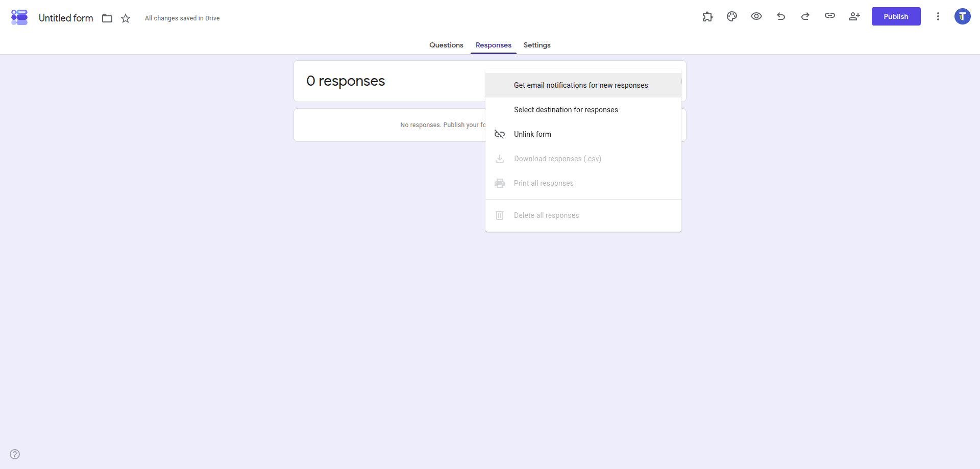
Task: Open the help question mark icon
Action: (15, 454)
